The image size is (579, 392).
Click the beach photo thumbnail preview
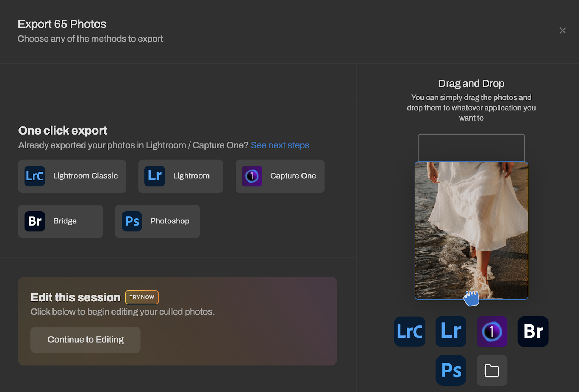click(471, 224)
